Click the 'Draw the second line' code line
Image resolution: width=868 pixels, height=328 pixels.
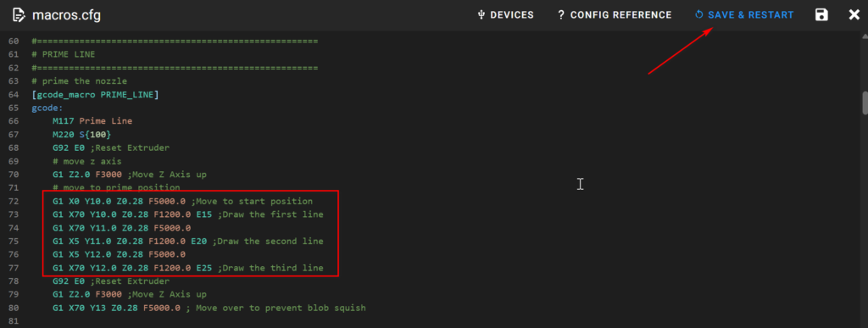pos(187,242)
